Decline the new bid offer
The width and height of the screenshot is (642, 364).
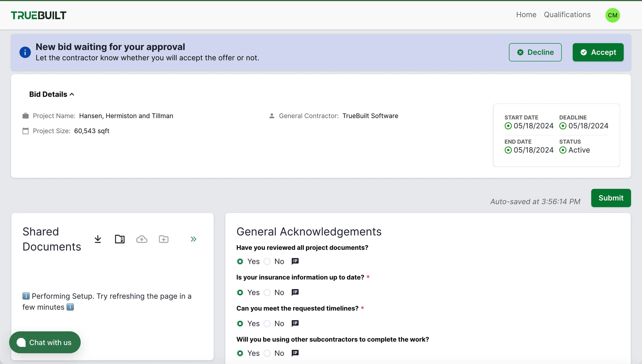[x=535, y=52]
